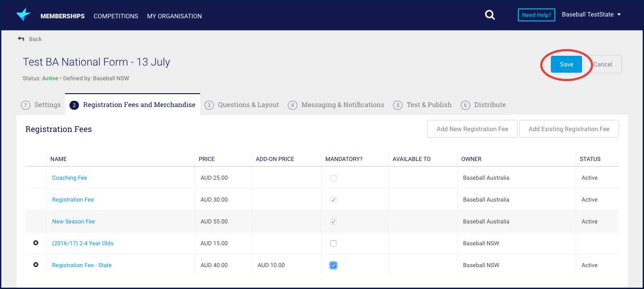Toggle mandatory checkbox for New Season Fee

click(x=333, y=222)
